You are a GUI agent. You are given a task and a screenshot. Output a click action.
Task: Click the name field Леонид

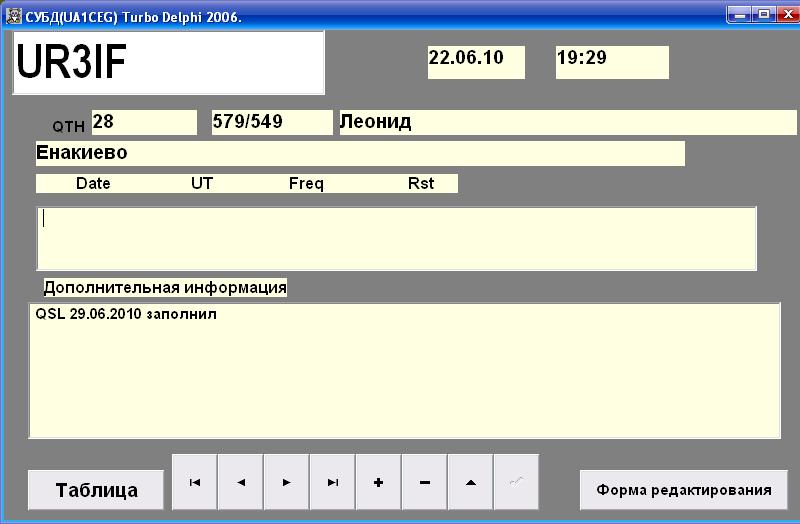[568, 122]
